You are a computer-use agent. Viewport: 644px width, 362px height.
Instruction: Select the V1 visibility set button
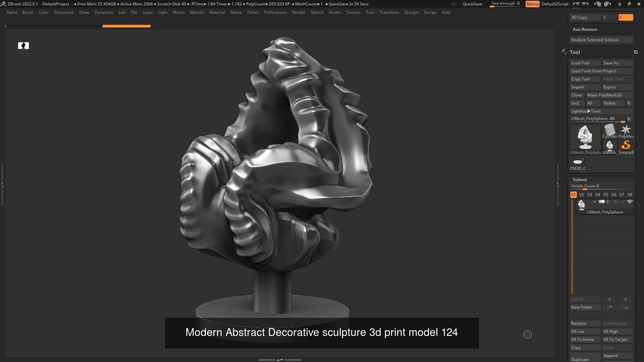pos(573,195)
